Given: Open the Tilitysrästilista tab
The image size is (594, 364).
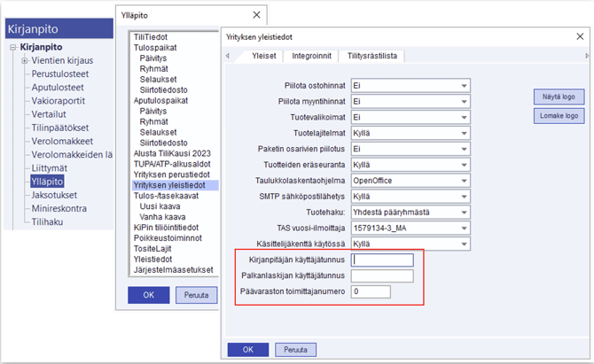Looking at the screenshot, I should [375, 56].
